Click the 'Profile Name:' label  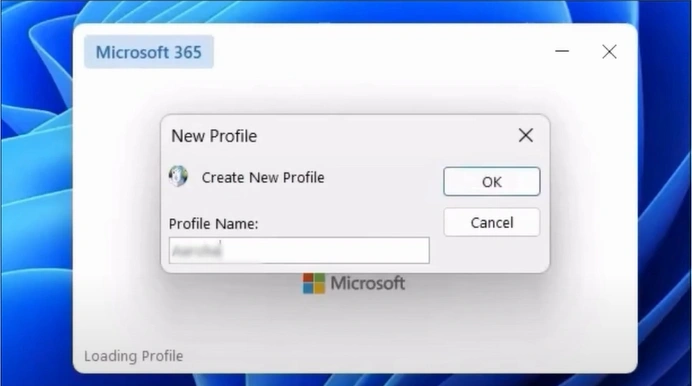214,224
